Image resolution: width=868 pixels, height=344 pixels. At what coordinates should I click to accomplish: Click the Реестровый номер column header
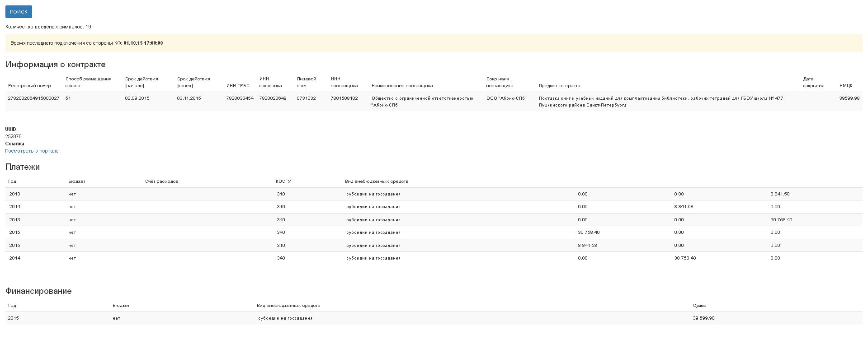tap(29, 85)
